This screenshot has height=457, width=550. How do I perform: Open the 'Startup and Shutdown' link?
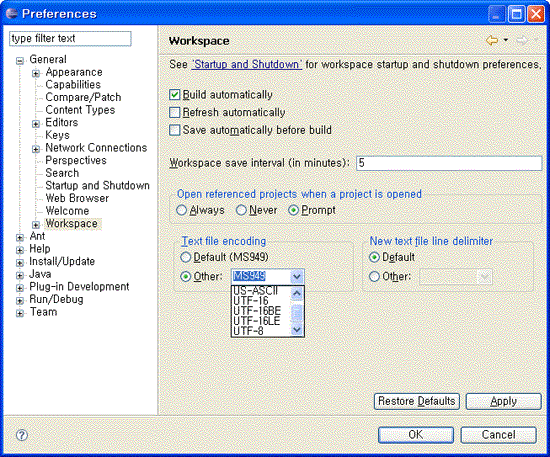click(x=247, y=65)
